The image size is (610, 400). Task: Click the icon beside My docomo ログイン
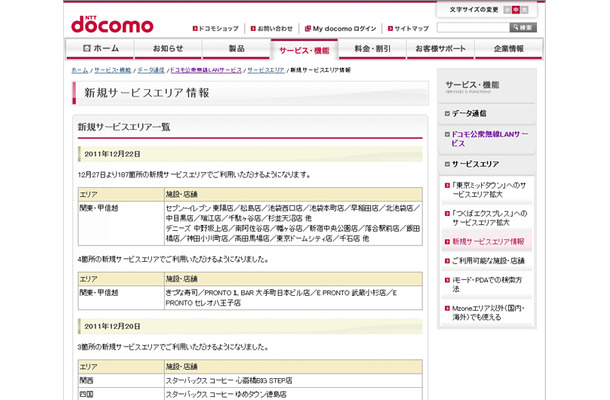click(308, 28)
